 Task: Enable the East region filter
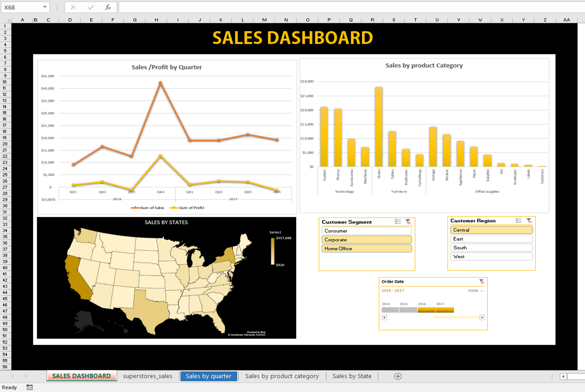pyautogui.click(x=491, y=239)
